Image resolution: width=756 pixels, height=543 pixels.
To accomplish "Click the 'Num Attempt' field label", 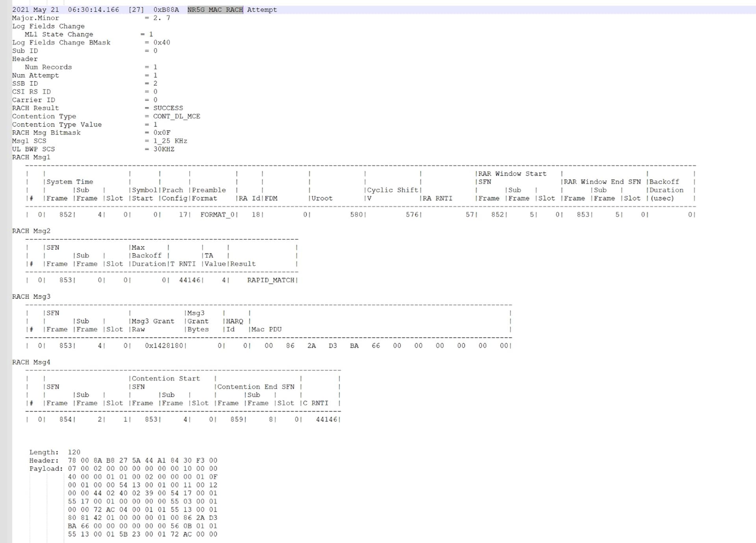I will pos(35,76).
